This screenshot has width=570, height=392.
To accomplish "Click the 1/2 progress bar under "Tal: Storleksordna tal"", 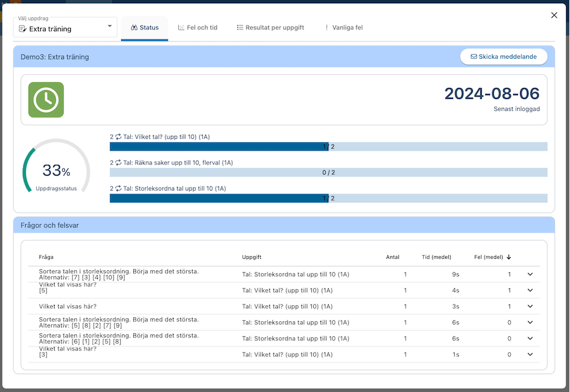I will click(329, 198).
